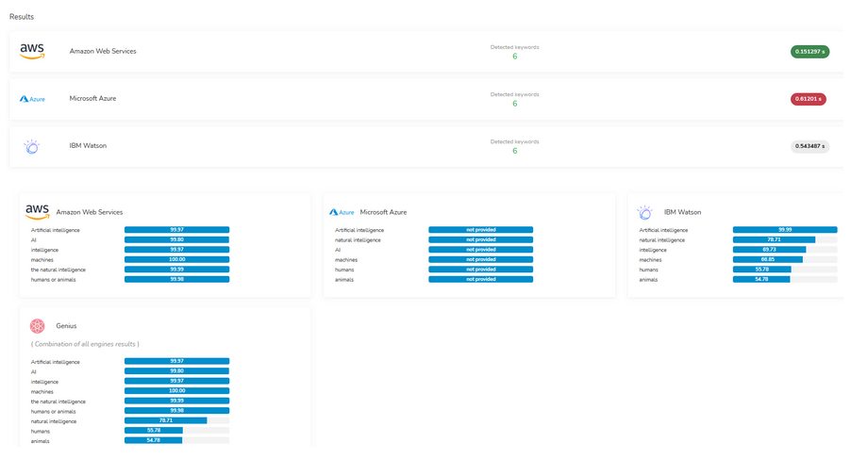Click the Azure logo in results row
The height and width of the screenshot is (459, 868).
click(32, 99)
